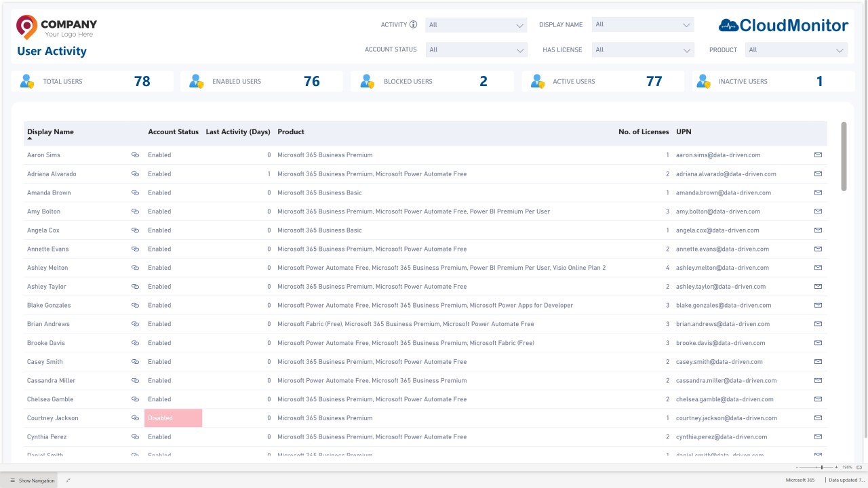Select the TOTAL USERS card
This screenshot has width=868, height=488.
tap(92, 81)
